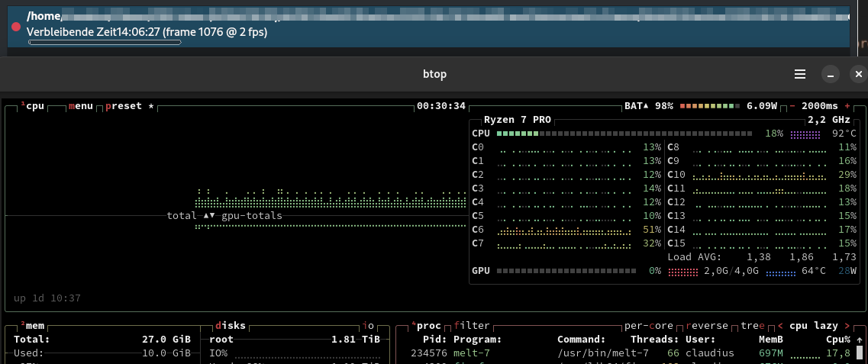This screenshot has height=364, width=868.
Task: Click the red recording indicator dot
Action: 16,26
